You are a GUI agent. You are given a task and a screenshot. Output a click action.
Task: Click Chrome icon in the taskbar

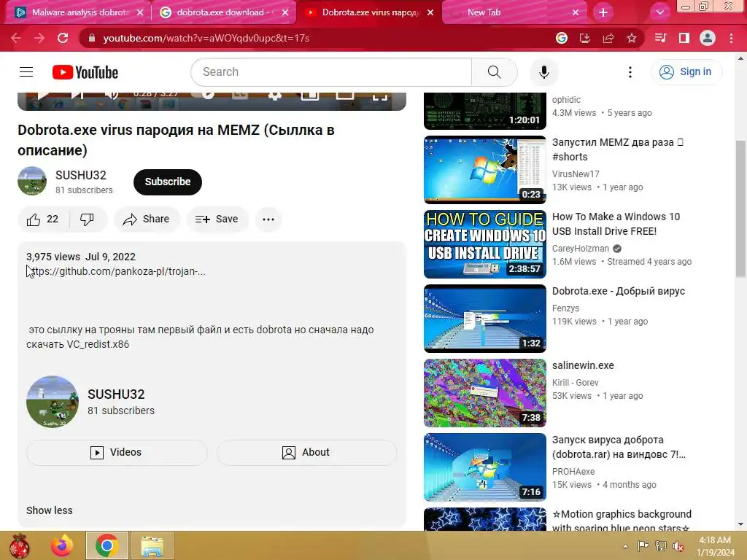107,545
